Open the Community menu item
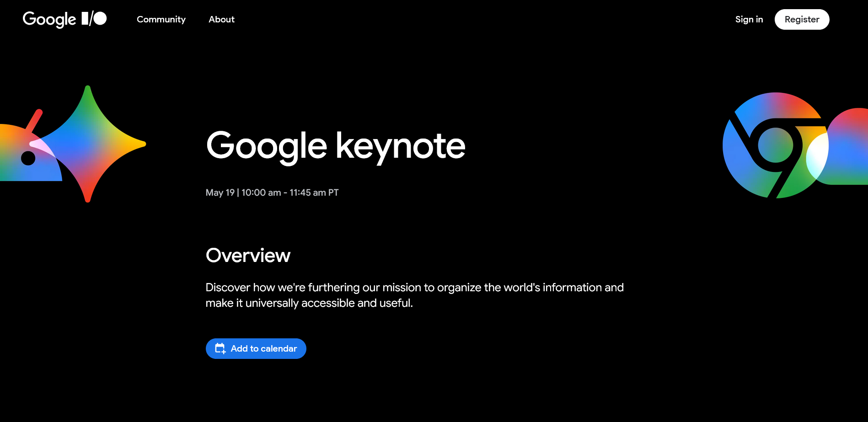 coord(161,19)
